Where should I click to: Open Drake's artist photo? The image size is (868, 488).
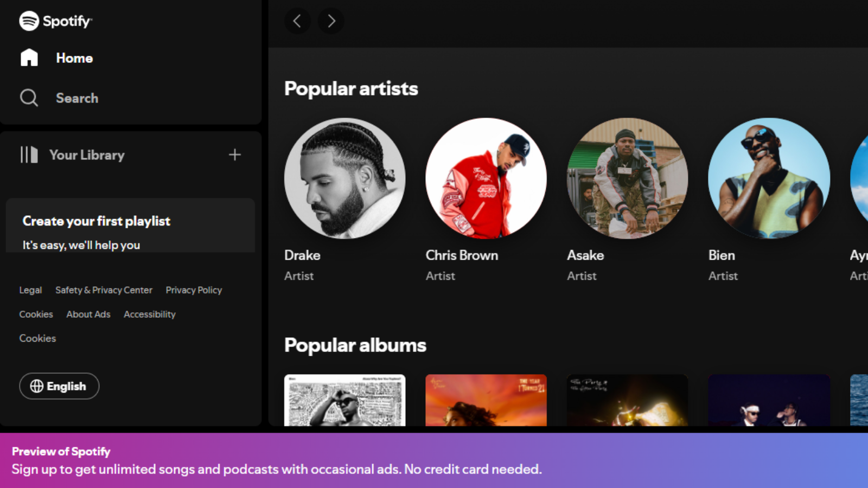point(345,178)
